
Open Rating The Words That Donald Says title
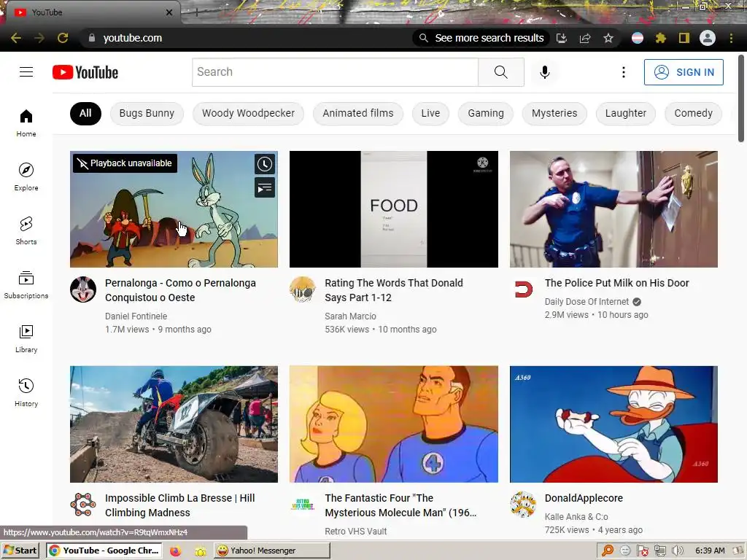[394, 290]
